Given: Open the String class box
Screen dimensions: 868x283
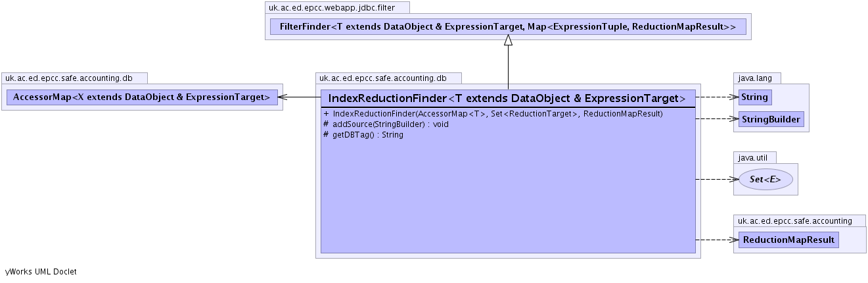Looking at the screenshot, I should pyautogui.click(x=754, y=97).
